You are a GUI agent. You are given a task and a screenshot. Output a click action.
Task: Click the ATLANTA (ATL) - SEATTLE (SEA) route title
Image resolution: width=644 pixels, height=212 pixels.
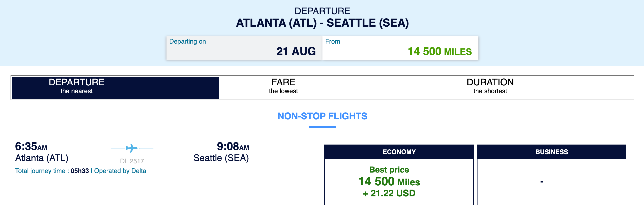[322, 23]
